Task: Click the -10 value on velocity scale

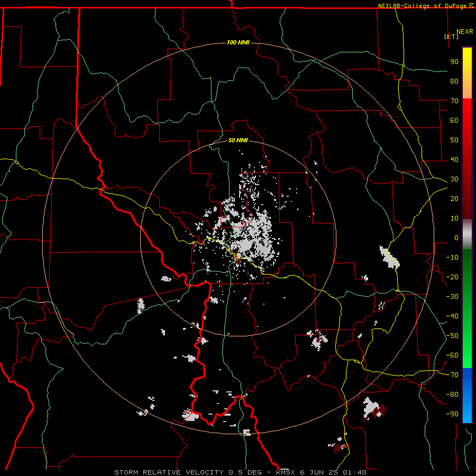Action: pos(452,258)
